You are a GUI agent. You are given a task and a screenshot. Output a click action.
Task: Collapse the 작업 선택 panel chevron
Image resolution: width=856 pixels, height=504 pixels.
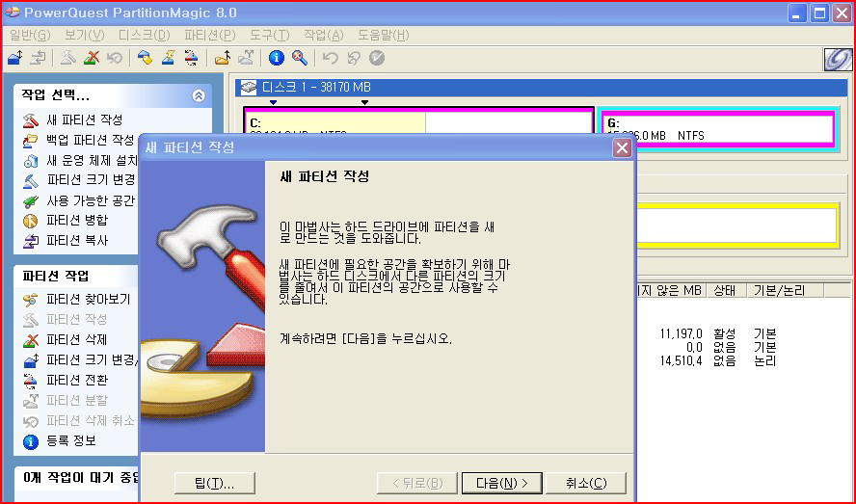(199, 95)
